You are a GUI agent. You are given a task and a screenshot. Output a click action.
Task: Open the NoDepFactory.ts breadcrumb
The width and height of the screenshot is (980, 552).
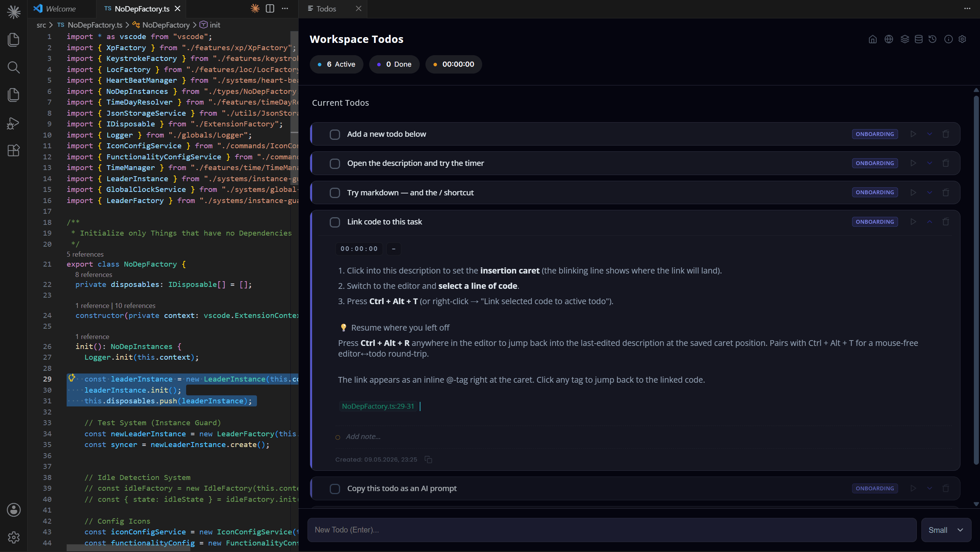point(90,25)
